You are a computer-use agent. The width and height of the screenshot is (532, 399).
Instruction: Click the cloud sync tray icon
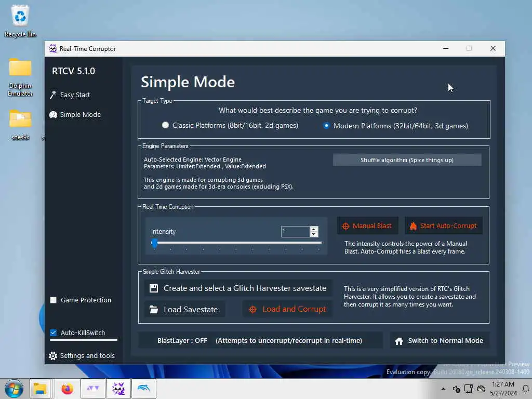point(481,389)
